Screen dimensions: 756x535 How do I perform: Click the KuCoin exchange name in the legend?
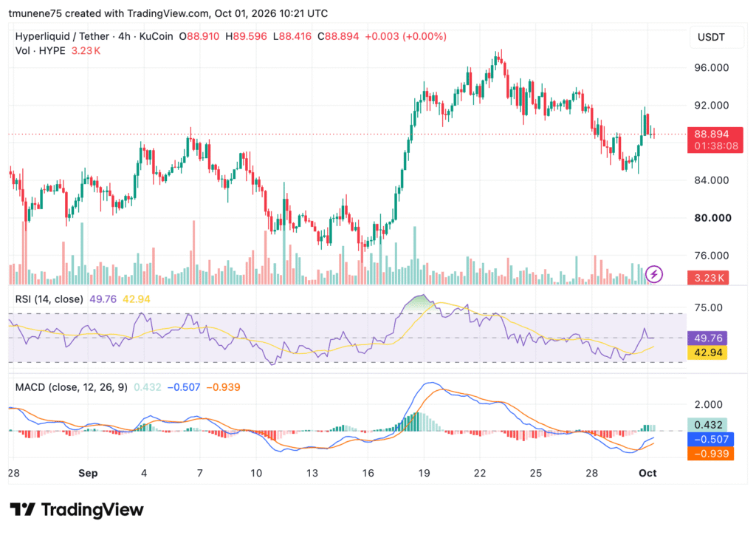click(x=156, y=36)
